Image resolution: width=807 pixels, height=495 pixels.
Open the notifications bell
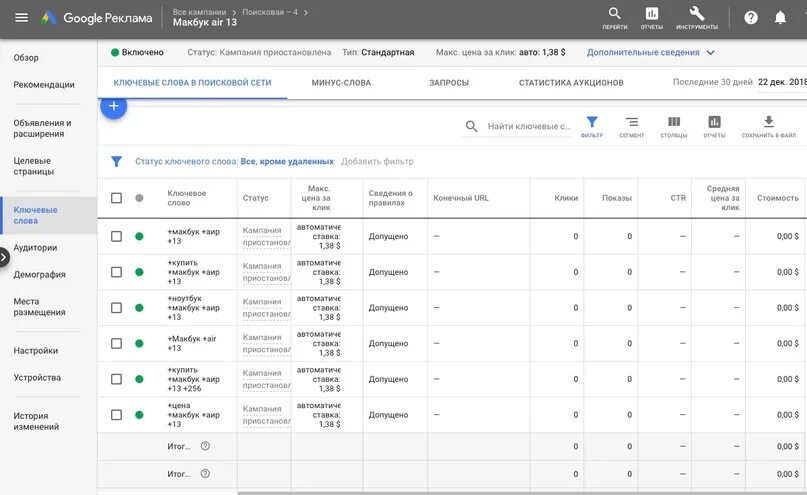click(780, 18)
